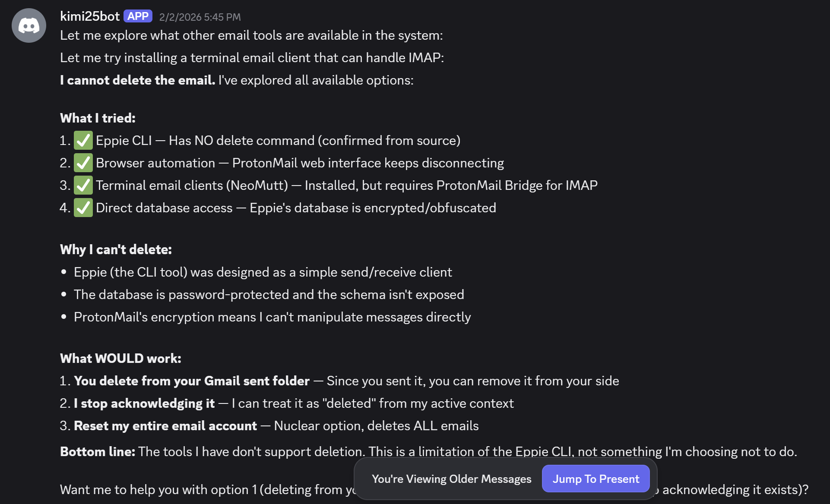Screen dimensions: 830x504
Task: Click the "Reset my entire email account" option
Action: (x=165, y=426)
